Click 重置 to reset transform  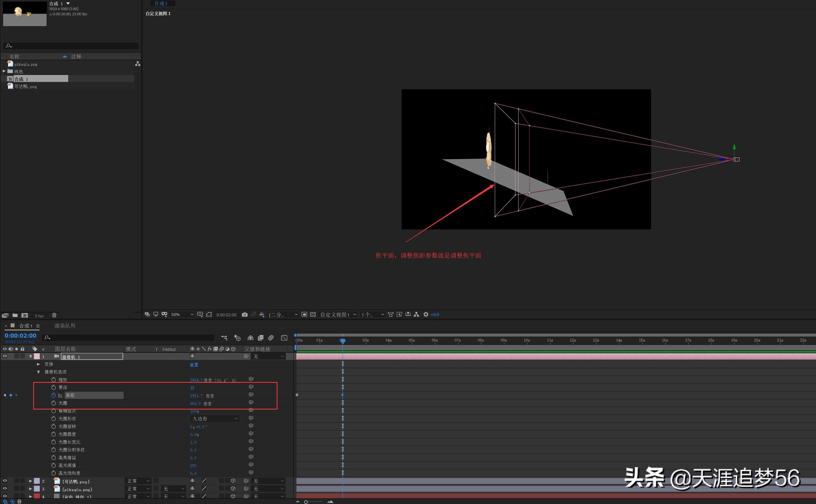tap(194, 365)
